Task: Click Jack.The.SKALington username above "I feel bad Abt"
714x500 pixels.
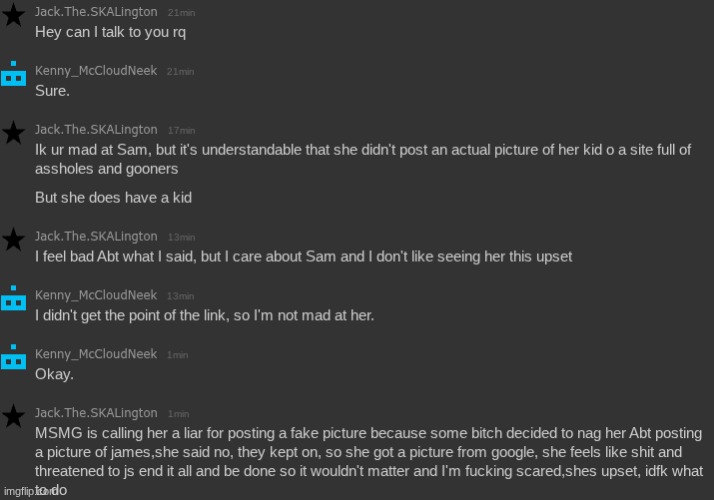Action: [x=96, y=236]
